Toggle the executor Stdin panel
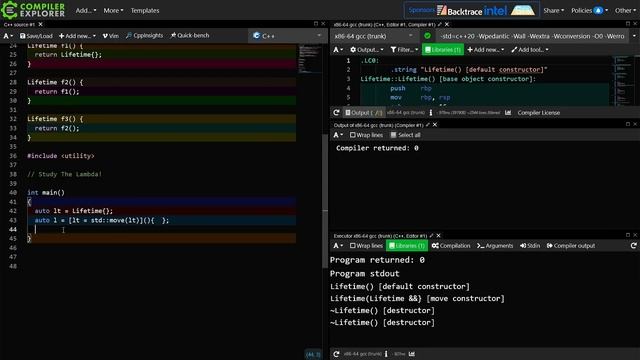 [529, 246]
